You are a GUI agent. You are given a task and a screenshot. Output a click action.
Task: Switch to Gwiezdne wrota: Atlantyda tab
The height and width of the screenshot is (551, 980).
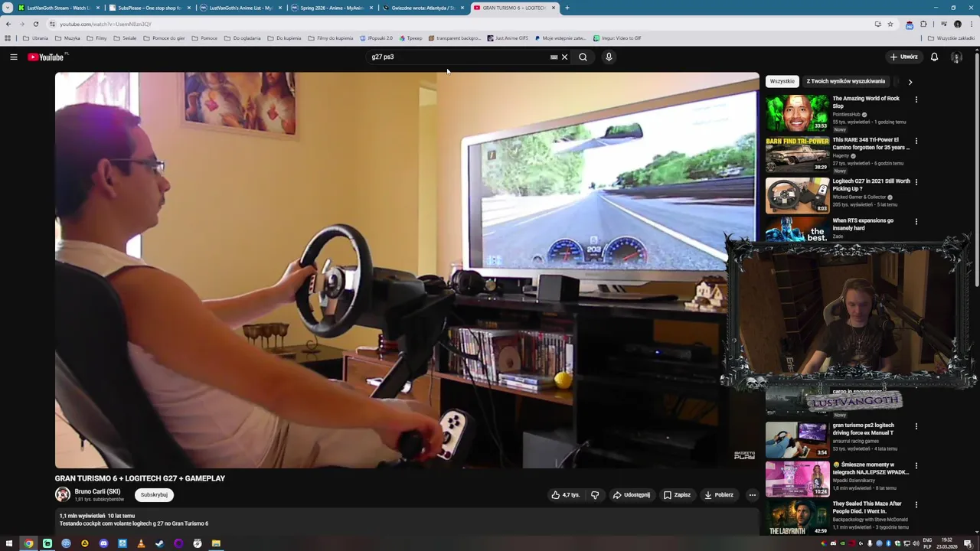click(x=423, y=8)
